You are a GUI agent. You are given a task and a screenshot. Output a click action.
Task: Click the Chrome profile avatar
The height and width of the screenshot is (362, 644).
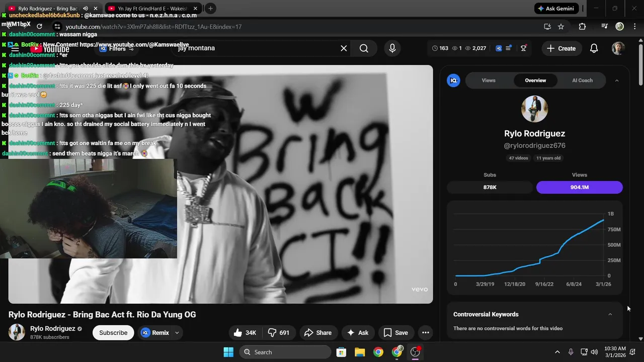coord(620,27)
